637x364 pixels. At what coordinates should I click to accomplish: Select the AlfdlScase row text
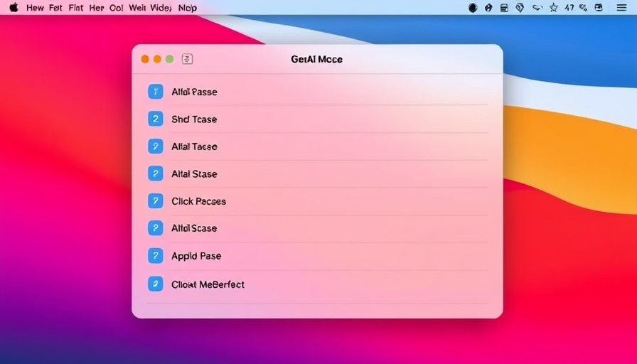[194, 228]
